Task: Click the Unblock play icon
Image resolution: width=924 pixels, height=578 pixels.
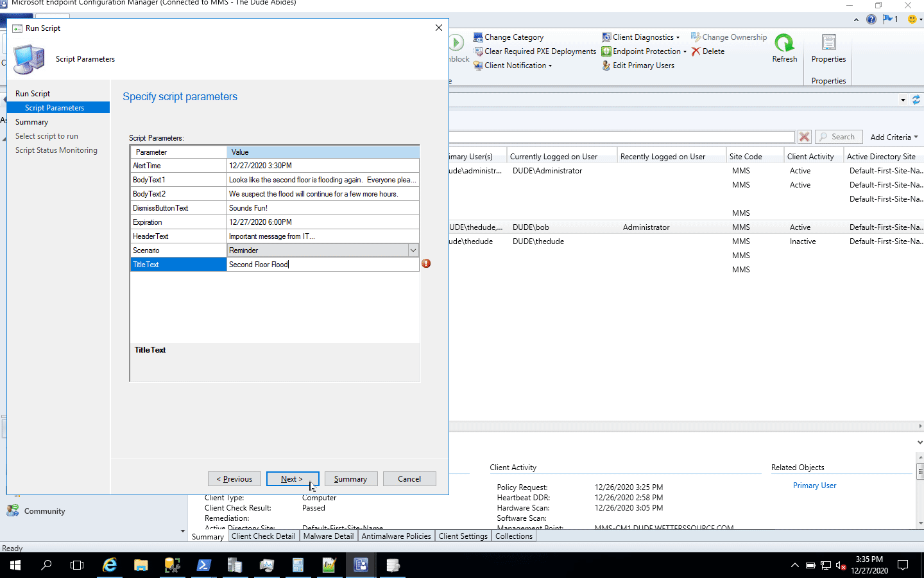Action: pyautogui.click(x=456, y=43)
